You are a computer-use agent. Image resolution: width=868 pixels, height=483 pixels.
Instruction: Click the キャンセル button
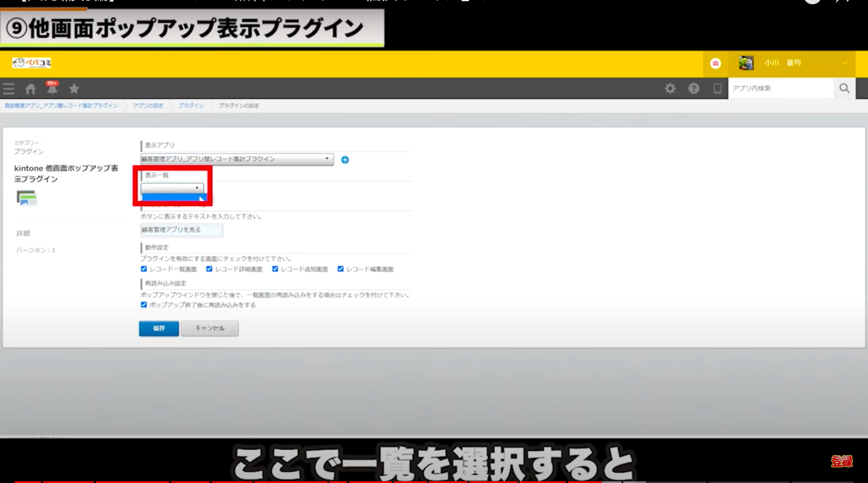click(209, 328)
